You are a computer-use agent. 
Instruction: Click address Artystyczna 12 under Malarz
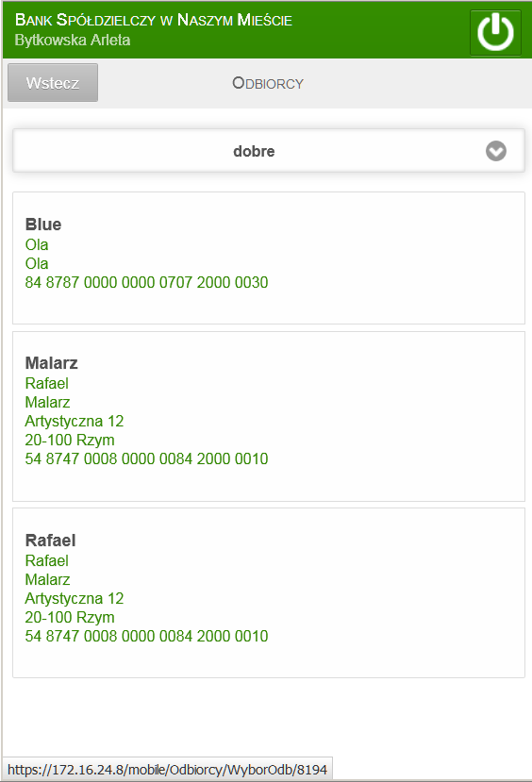point(75,421)
